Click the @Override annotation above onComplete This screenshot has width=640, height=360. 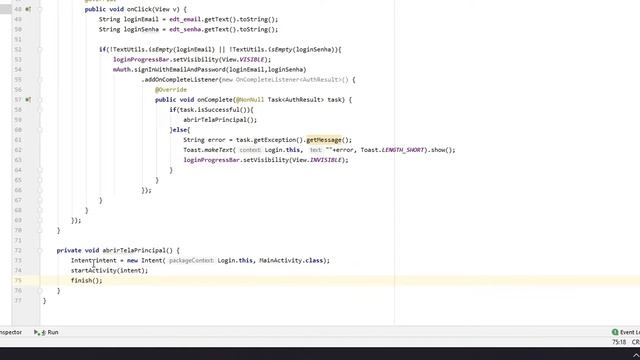pos(171,90)
